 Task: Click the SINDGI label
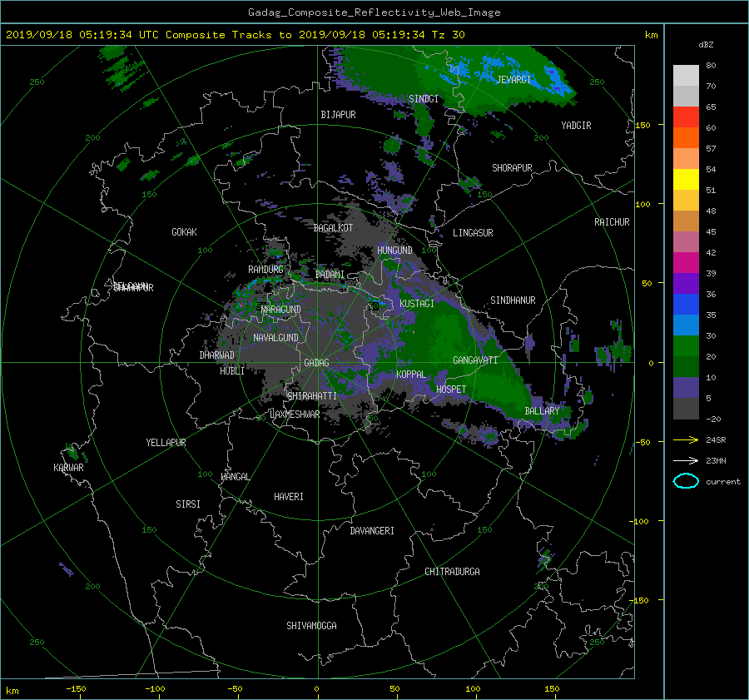tap(424, 99)
